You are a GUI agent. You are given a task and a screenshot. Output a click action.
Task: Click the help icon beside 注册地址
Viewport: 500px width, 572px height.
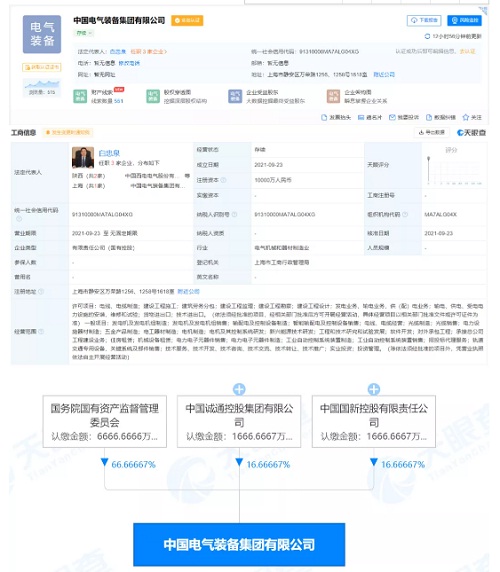pyautogui.click(x=41, y=291)
